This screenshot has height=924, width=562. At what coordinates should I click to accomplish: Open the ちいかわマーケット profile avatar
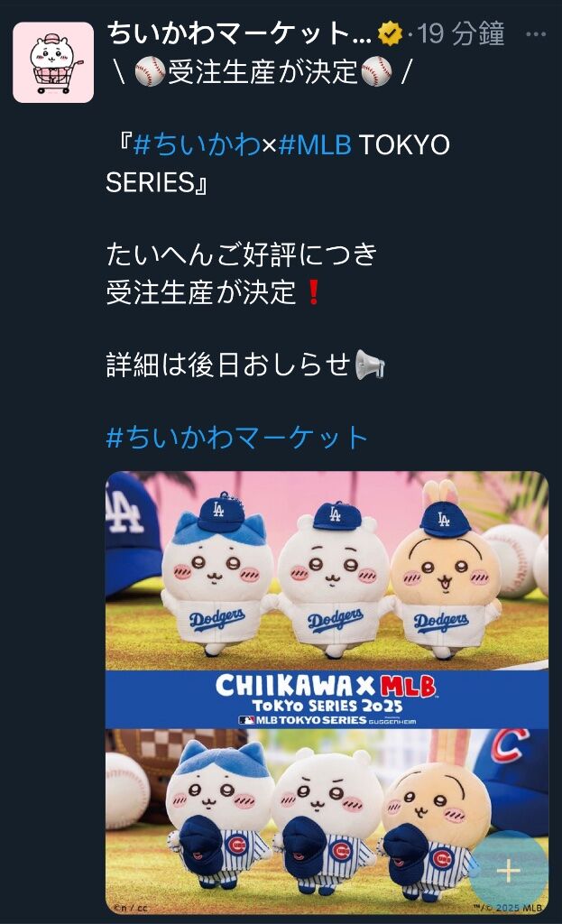(x=53, y=62)
